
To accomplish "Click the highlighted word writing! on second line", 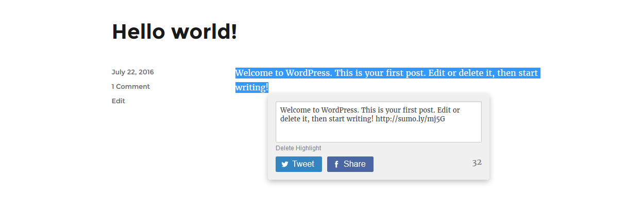I will click(252, 88).
